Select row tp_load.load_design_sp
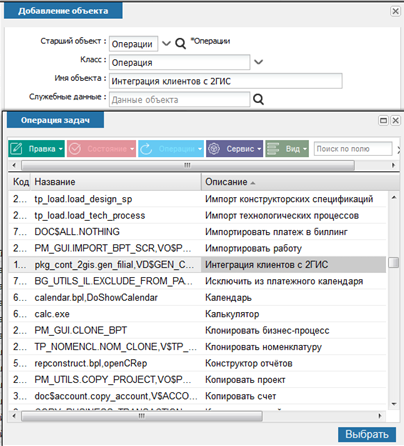Image resolution: width=404 pixels, height=446 pixels. pyautogui.click(x=197, y=199)
